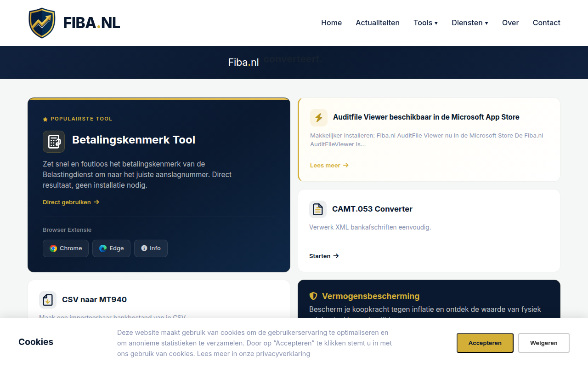
Task: Expand the Diensten dropdown menu
Action: pyautogui.click(x=469, y=23)
